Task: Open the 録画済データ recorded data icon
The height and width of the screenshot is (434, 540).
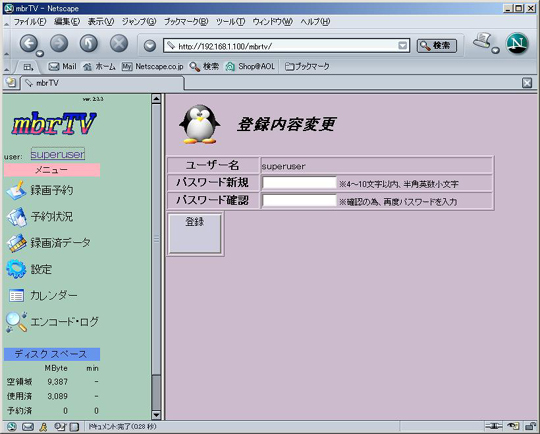Action: pos(17,243)
